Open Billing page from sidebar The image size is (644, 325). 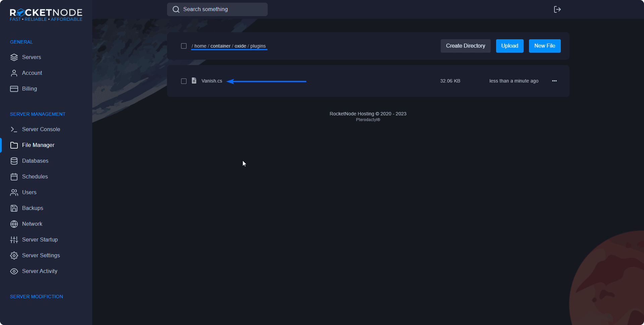30,89
